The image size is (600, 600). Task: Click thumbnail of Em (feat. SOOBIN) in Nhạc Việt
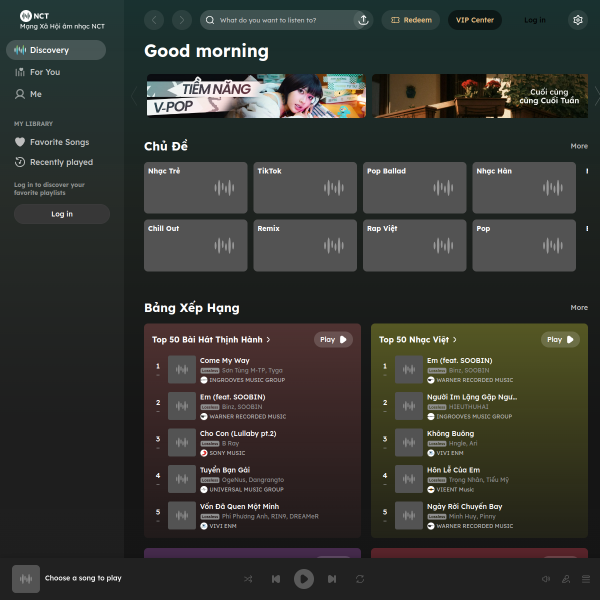(409, 369)
